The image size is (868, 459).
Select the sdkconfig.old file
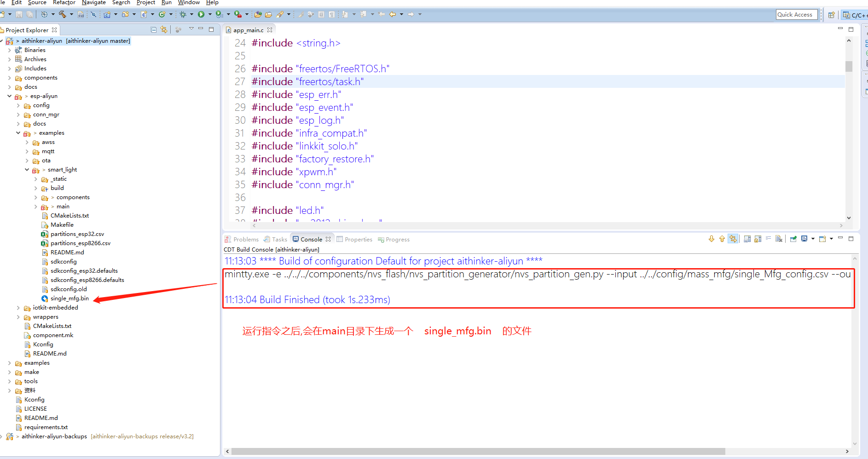point(69,289)
